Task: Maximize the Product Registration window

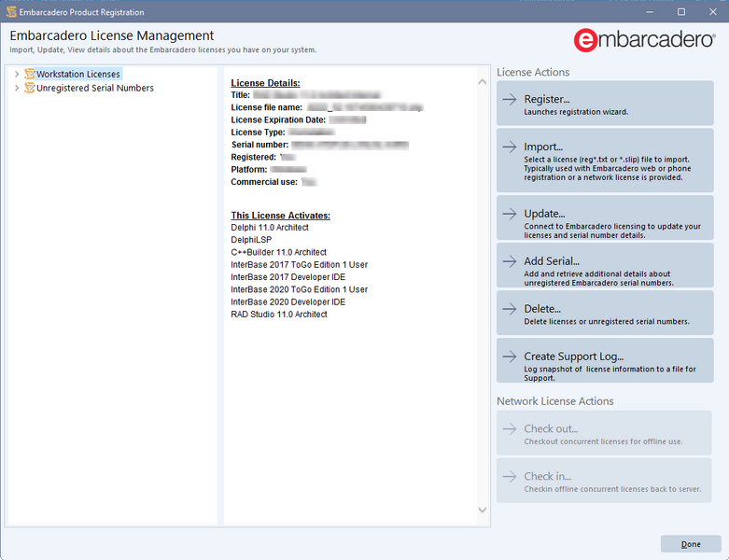Action: [681, 12]
